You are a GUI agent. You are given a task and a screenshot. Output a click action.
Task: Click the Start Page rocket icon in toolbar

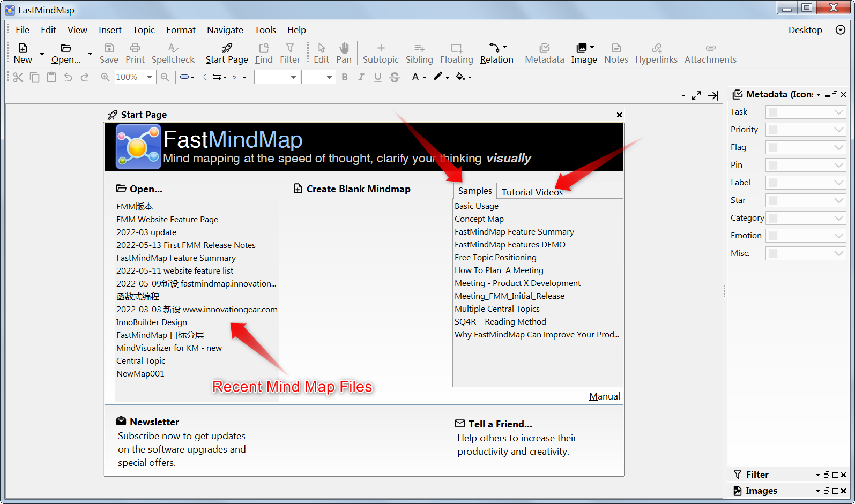pyautogui.click(x=227, y=48)
